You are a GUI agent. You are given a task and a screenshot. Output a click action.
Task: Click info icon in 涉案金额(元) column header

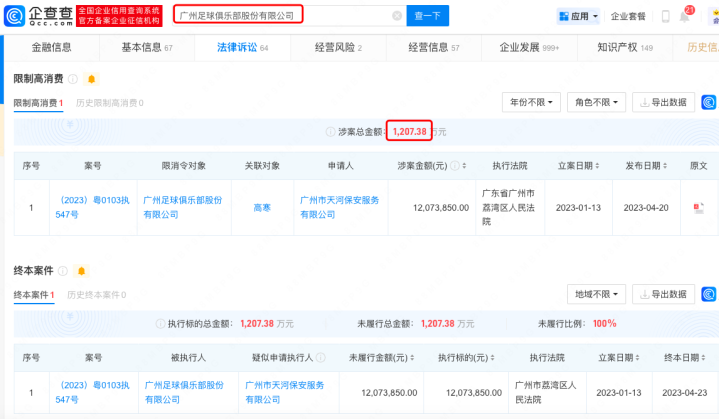click(455, 166)
